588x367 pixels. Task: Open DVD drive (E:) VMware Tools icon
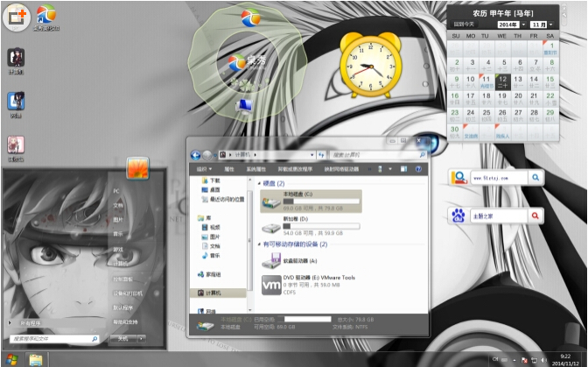271,285
